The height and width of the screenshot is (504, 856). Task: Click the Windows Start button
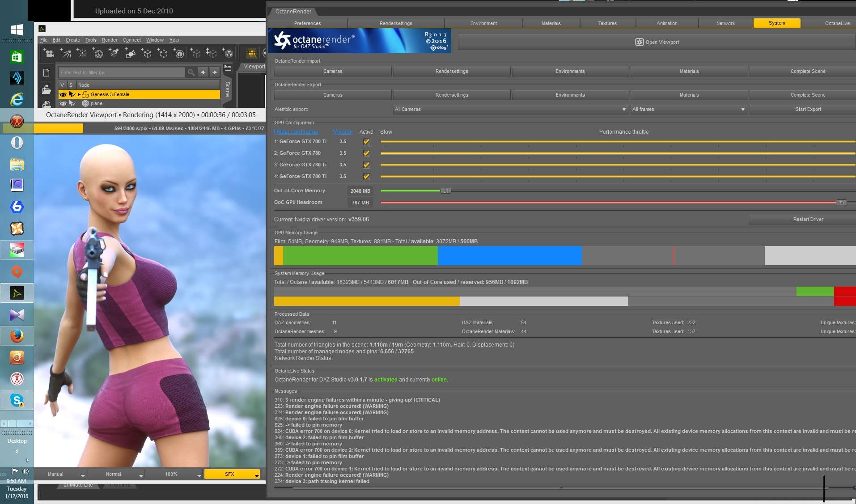[x=17, y=30]
